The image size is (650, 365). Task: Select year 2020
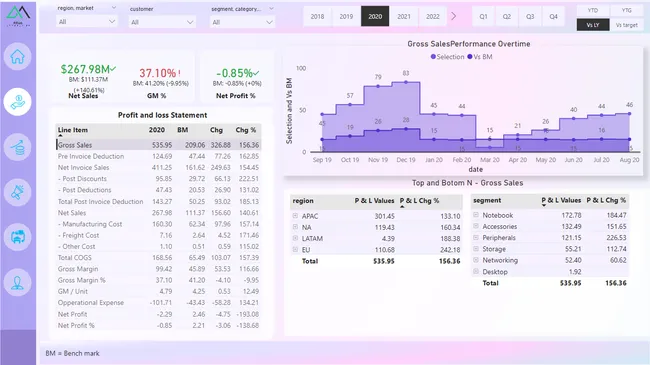[x=375, y=16]
